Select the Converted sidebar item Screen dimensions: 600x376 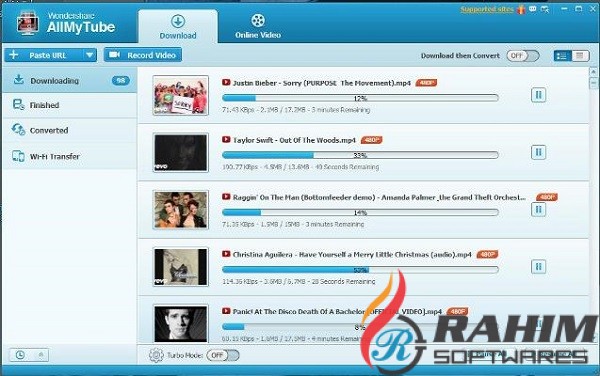coord(70,130)
